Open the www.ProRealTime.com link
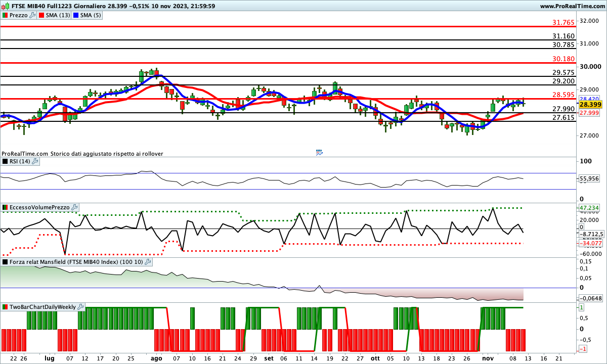 (572, 6)
